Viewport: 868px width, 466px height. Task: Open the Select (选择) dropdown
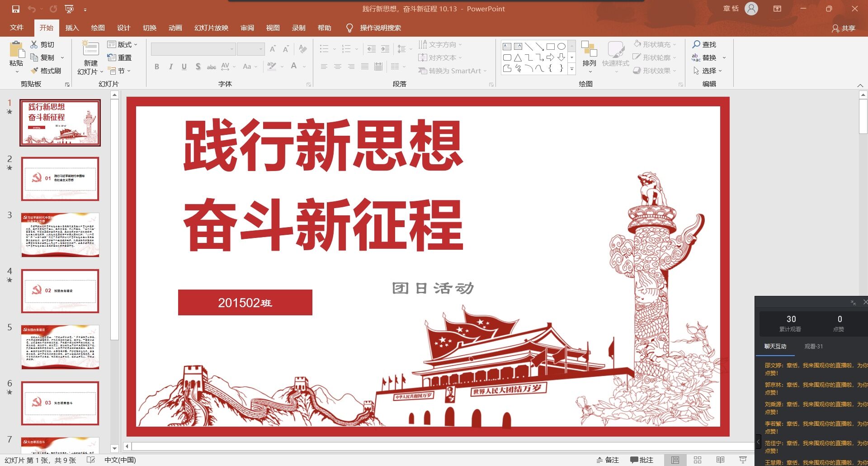coord(708,71)
